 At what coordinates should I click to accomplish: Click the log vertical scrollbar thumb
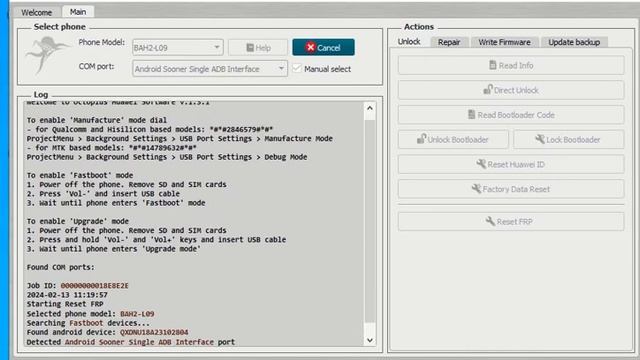click(370, 220)
